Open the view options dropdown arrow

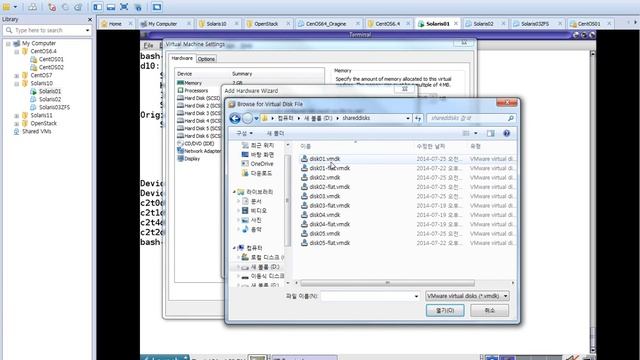tap(476, 133)
